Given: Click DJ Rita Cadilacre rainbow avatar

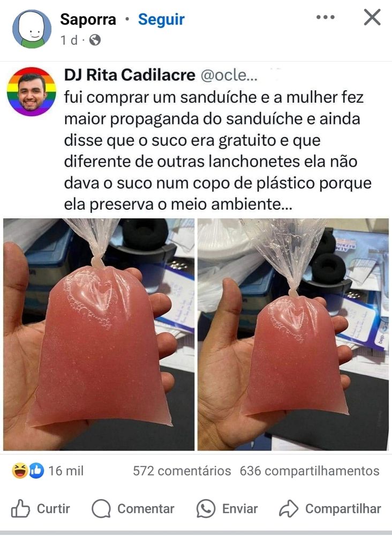Looking at the screenshot, I should [x=32, y=92].
